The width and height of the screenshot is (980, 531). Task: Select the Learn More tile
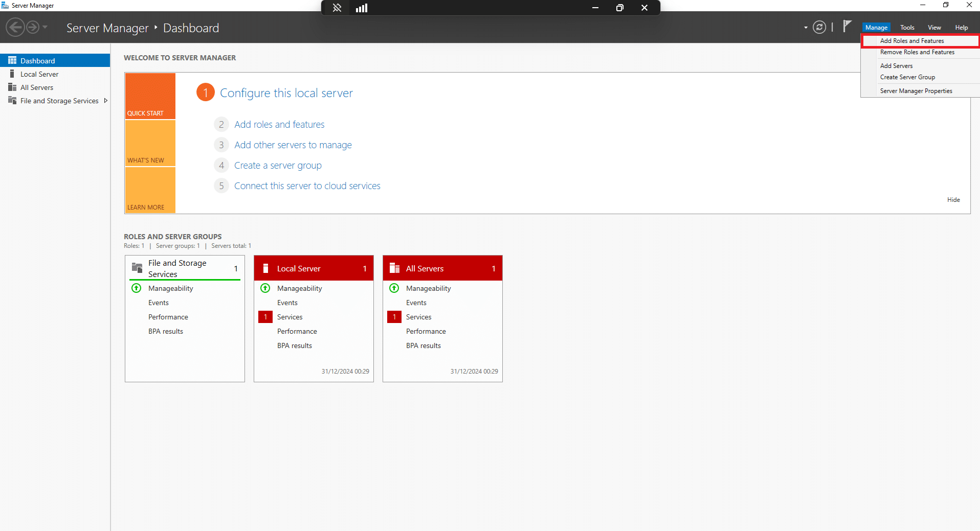click(x=150, y=190)
